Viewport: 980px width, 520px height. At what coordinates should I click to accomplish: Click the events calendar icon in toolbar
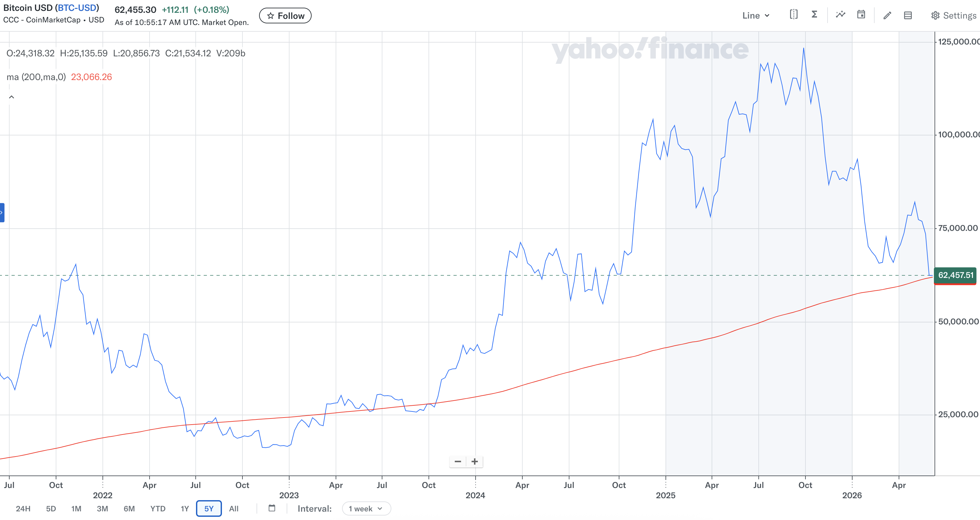tap(861, 15)
